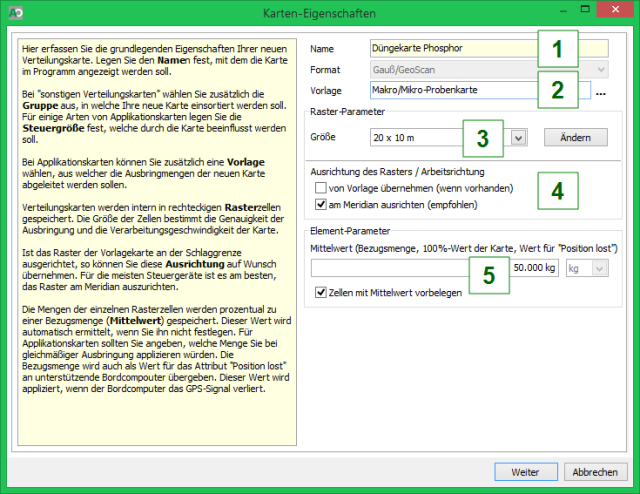Click the Weiter button
The image size is (640, 494).
pyautogui.click(x=526, y=470)
